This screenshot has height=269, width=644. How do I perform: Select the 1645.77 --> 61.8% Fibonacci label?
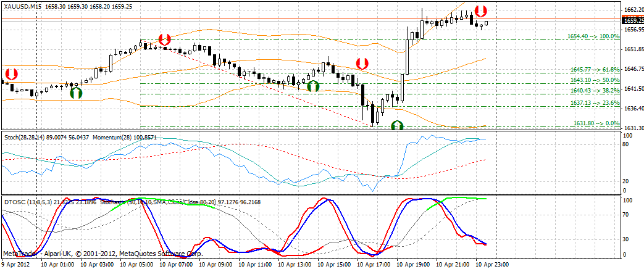(x=595, y=70)
